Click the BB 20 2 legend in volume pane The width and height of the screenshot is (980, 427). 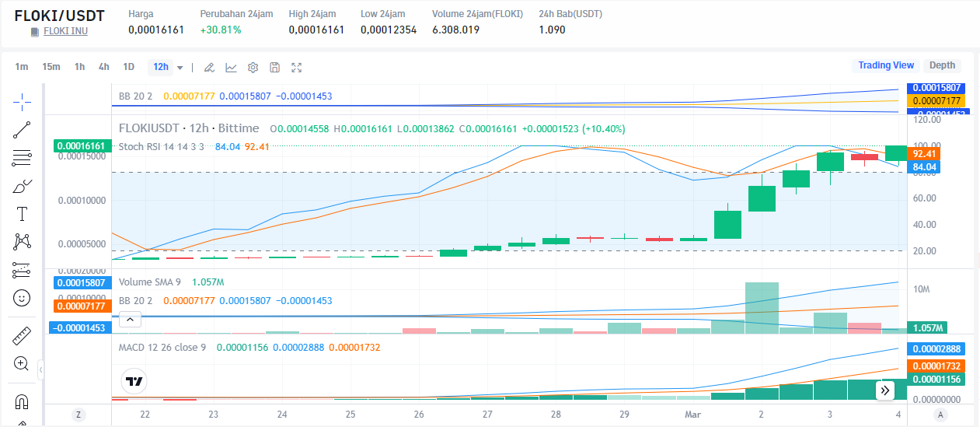click(135, 300)
